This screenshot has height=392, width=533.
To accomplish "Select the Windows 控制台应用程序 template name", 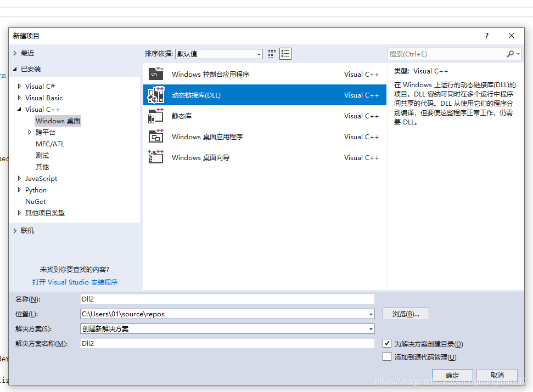I will (210, 75).
